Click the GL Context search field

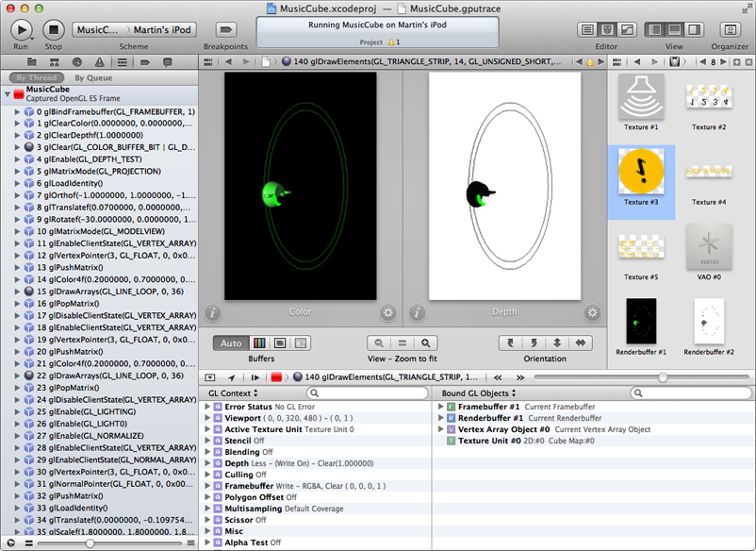tap(368, 393)
